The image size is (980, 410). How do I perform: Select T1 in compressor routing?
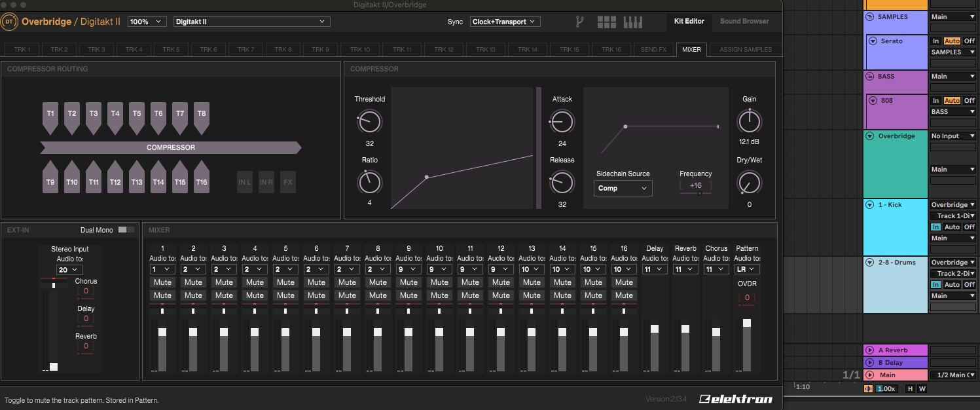[x=50, y=117]
